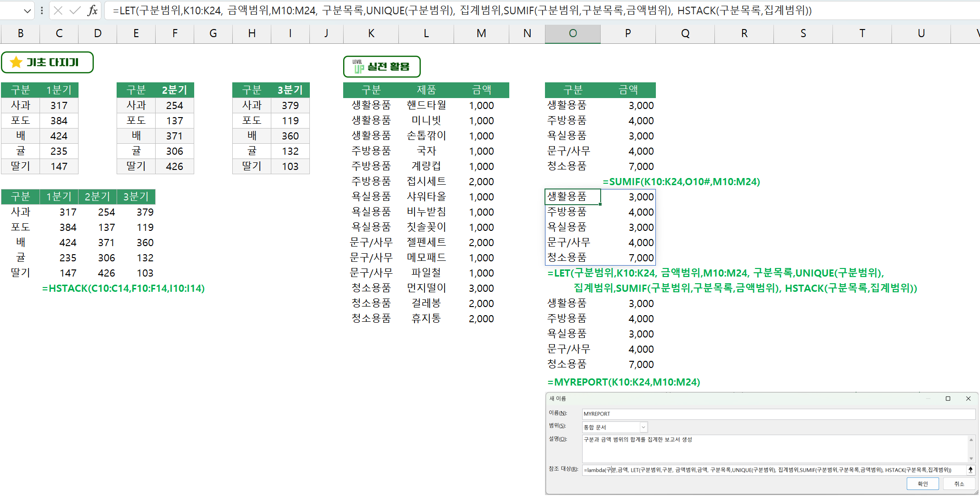Select column header B
This screenshot has width=980, height=496.
(20, 33)
